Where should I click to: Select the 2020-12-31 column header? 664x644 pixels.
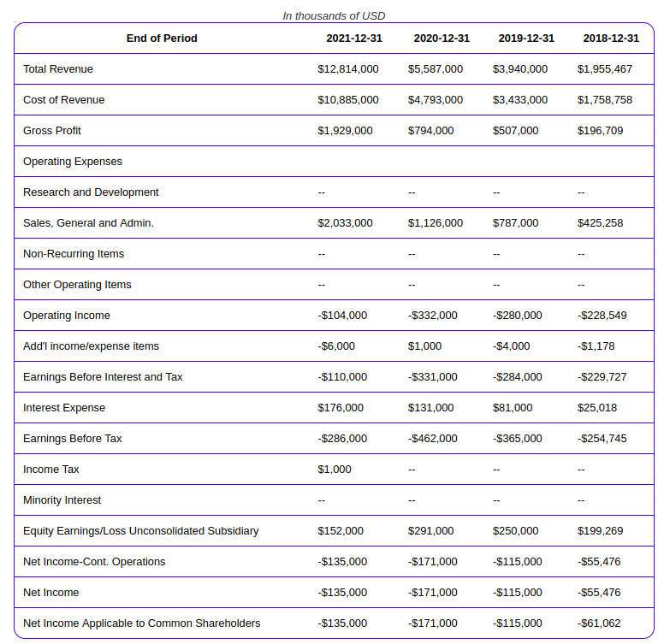[x=442, y=38]
